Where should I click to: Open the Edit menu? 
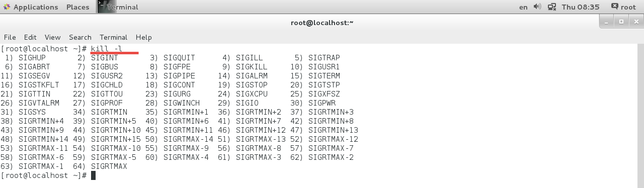pyautogui.click(x=30, y=37)
